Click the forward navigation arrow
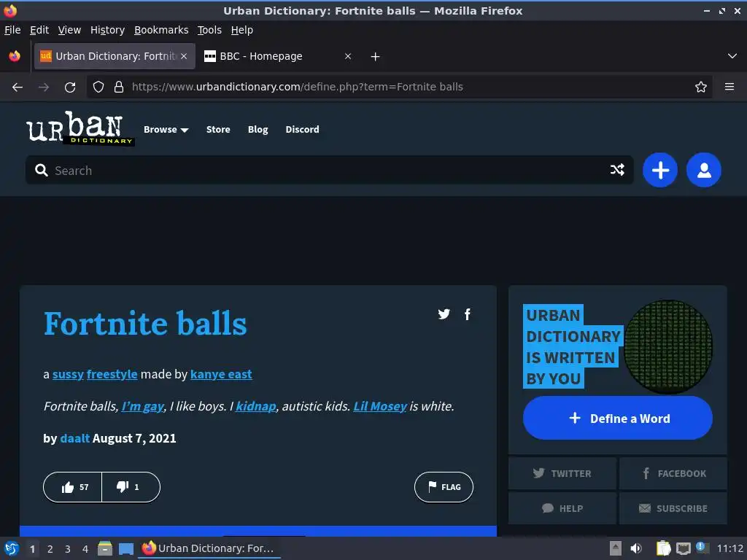 point(43,87)
